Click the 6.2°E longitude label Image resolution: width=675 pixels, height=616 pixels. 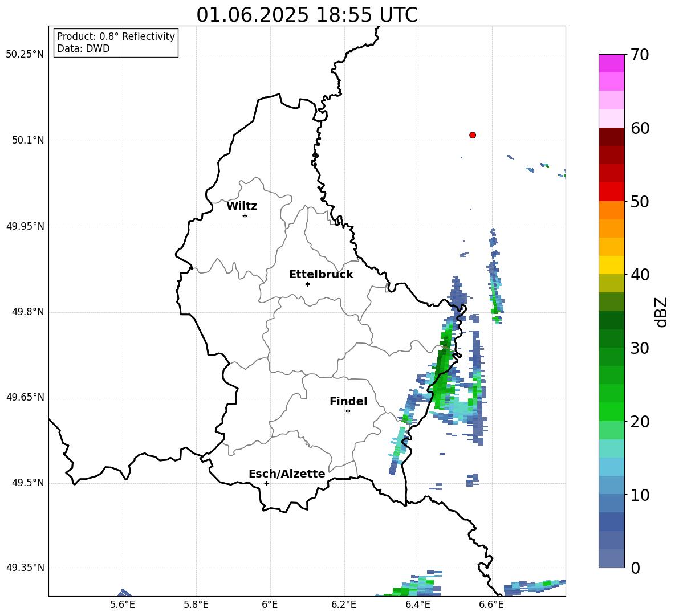(x=344, y=605)
